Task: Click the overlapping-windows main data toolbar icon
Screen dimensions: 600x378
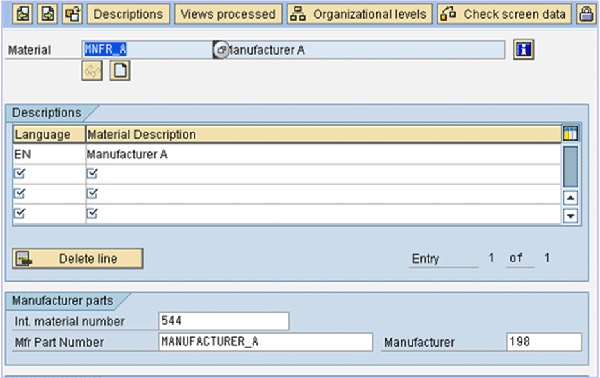Action: click(x=72, y=14)
